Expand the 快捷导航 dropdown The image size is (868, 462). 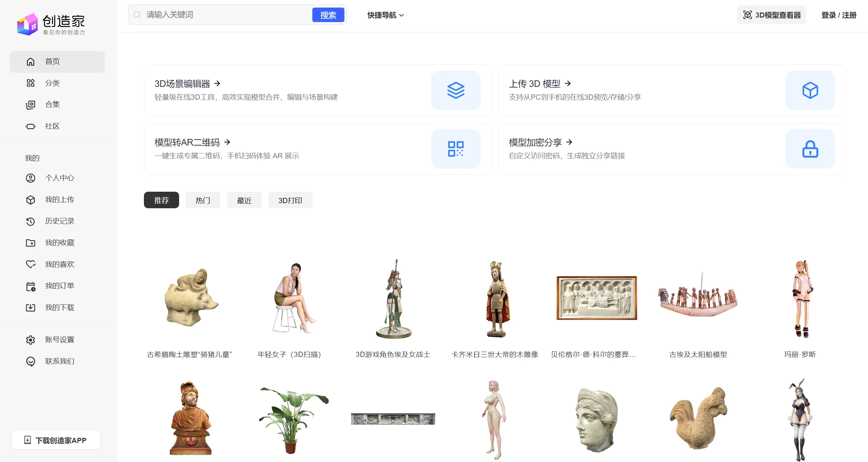click(x=385, y=15)
